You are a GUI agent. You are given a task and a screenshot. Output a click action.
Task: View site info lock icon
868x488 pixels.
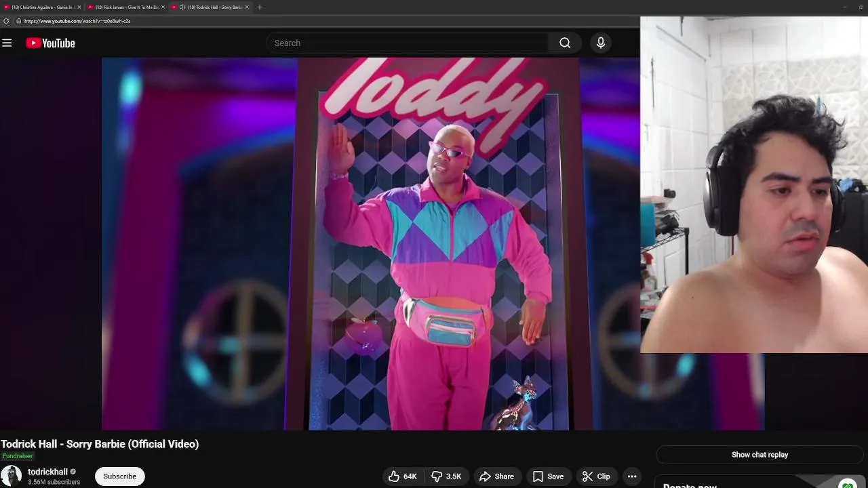tap(18, 21)
